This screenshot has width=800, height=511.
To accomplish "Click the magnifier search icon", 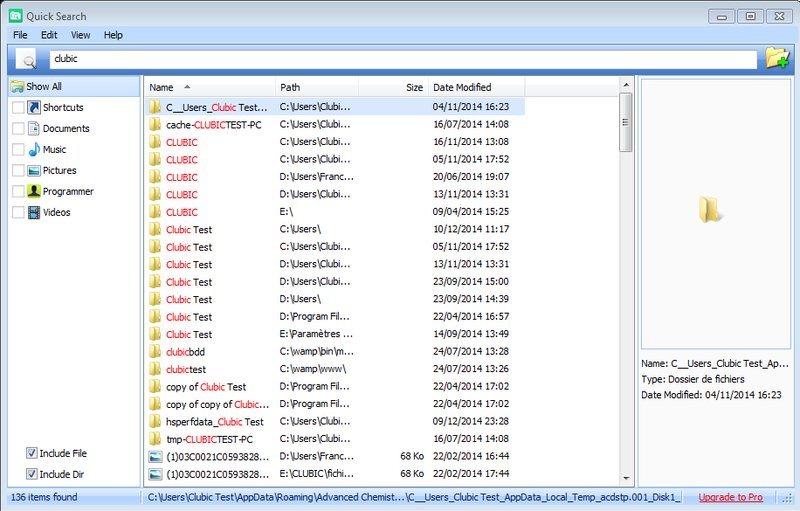I will (27, 59).
